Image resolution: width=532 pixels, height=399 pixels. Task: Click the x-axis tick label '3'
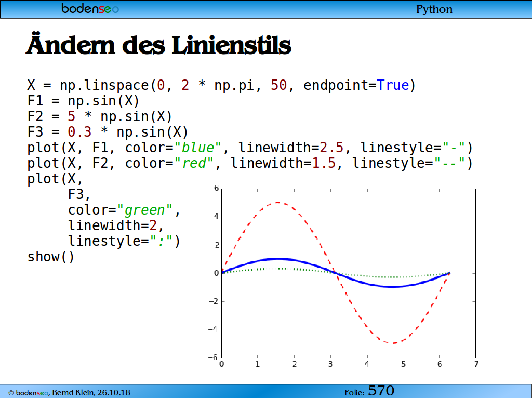330,364
